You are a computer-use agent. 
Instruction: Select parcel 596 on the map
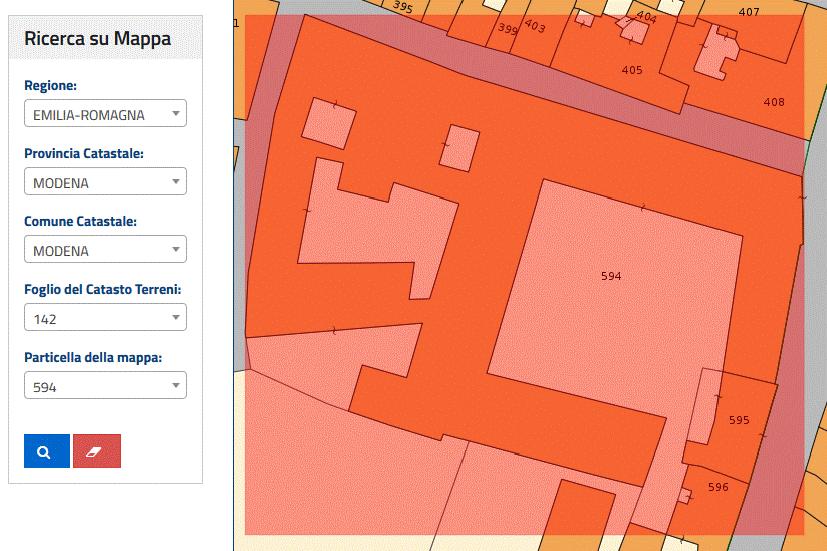point(718,487)
